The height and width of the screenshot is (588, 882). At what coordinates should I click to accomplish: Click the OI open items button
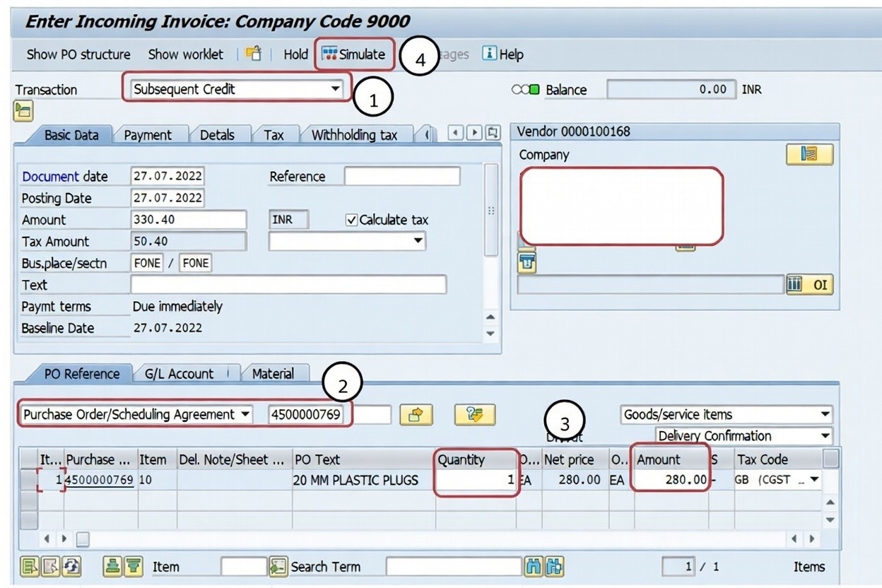tap(810, 285)
